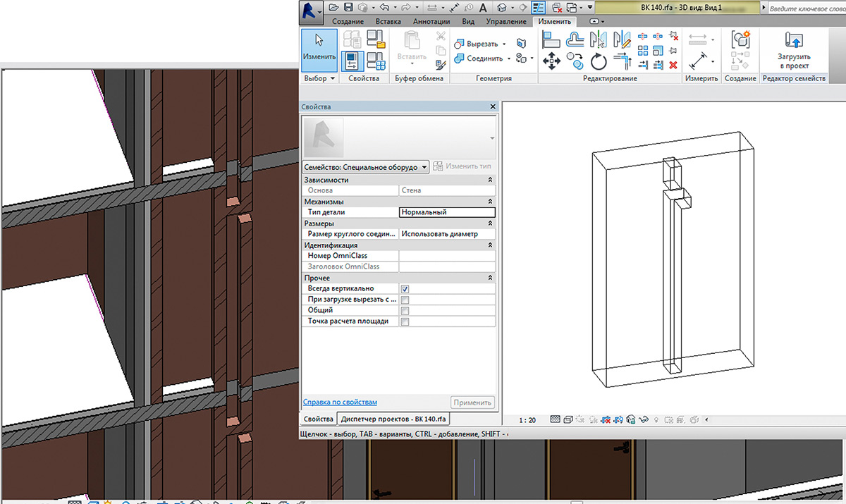Switch to the Вставка ribbon tab
Screen dimensions: 846x504
(388, 22)
